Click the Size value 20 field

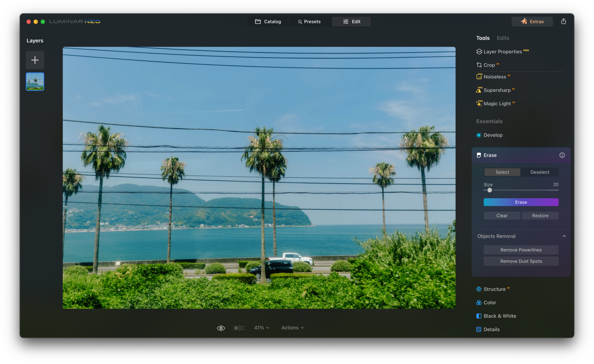pyautogui.click(x=556, y=184)
